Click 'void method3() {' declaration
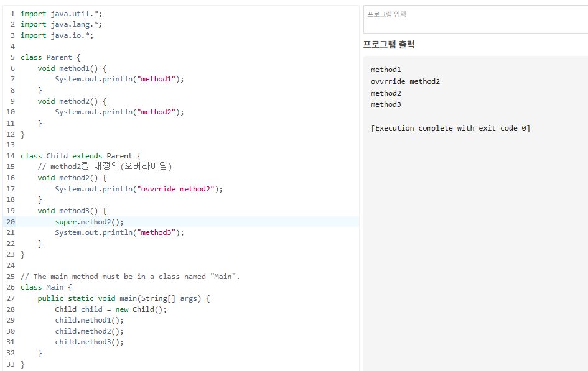The image size is (588, 371). (72, 211)
